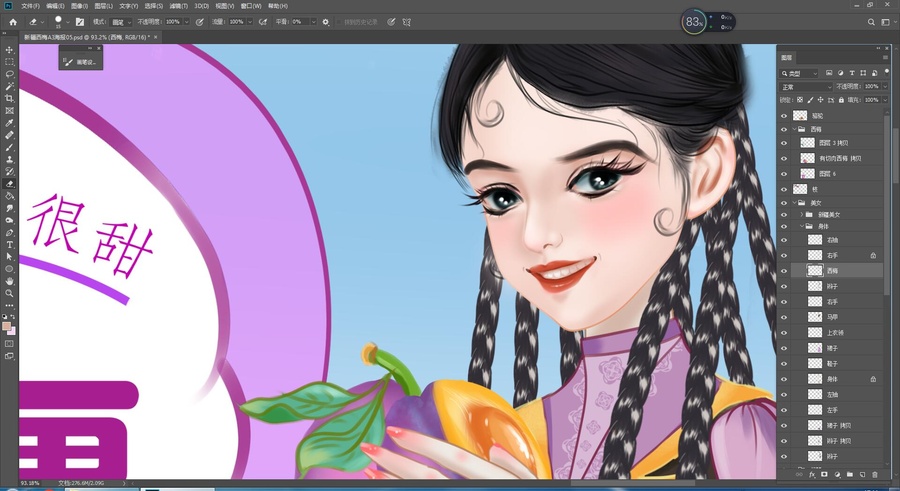The width and height of the screenshot is (900, 491).
Task: Delete layer trash icon
Action: [x=875, y=474]
